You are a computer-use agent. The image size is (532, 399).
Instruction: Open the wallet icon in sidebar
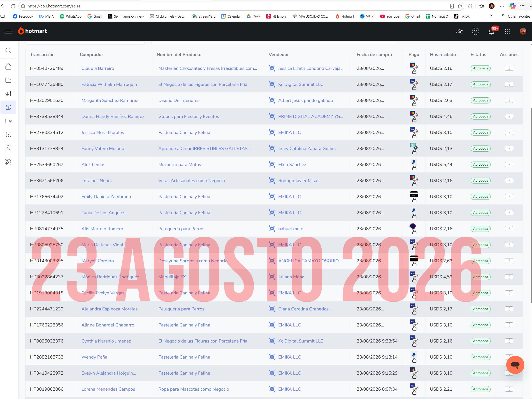(8, 121)
